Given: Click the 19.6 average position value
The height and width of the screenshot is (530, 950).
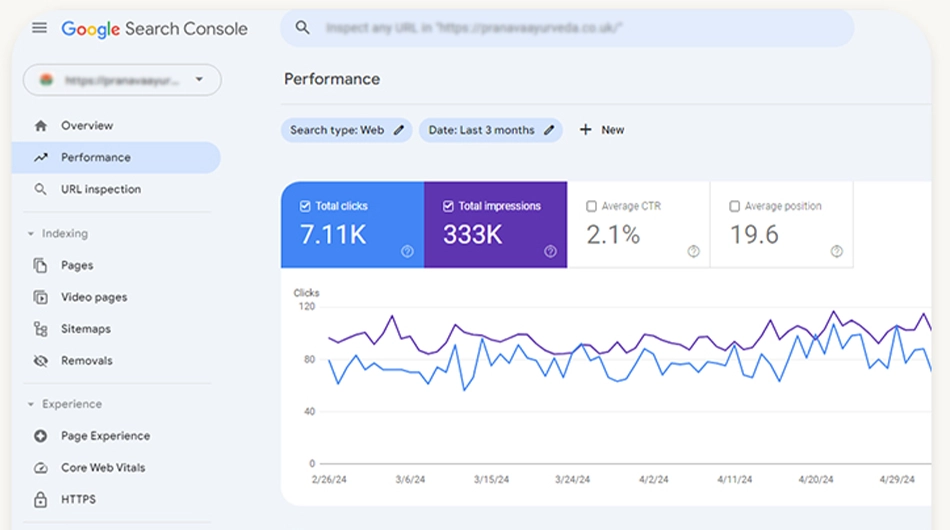Looking at the screenshot, I should click(754, 235).
